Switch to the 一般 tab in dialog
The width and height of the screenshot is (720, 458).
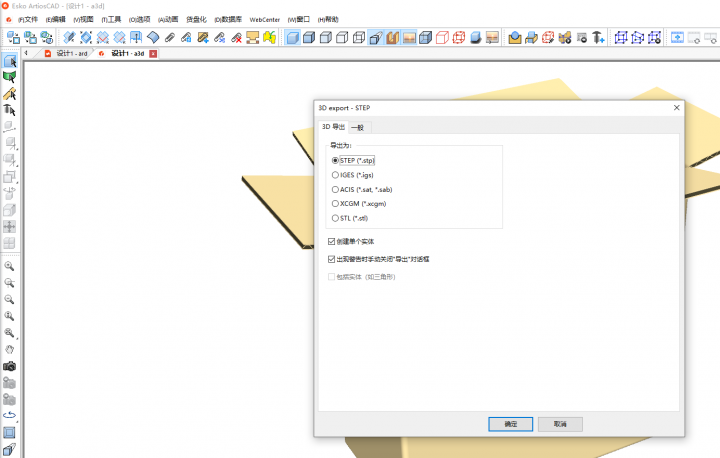[358, 127]
